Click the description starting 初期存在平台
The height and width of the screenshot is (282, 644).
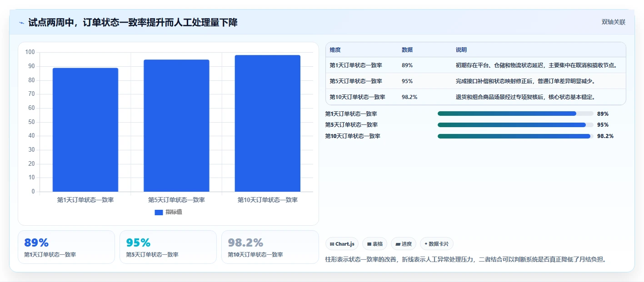(x=537, y=65)
